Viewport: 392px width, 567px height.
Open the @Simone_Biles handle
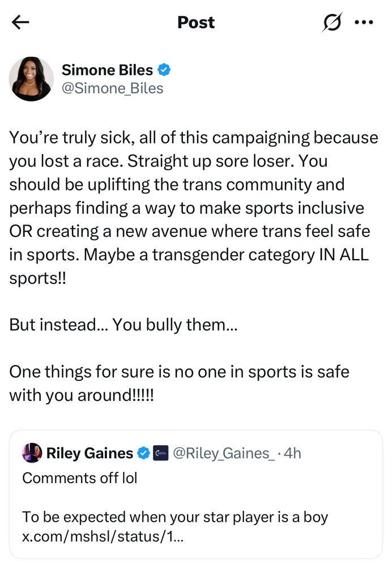pyautogui.click(x=112, y=88)
